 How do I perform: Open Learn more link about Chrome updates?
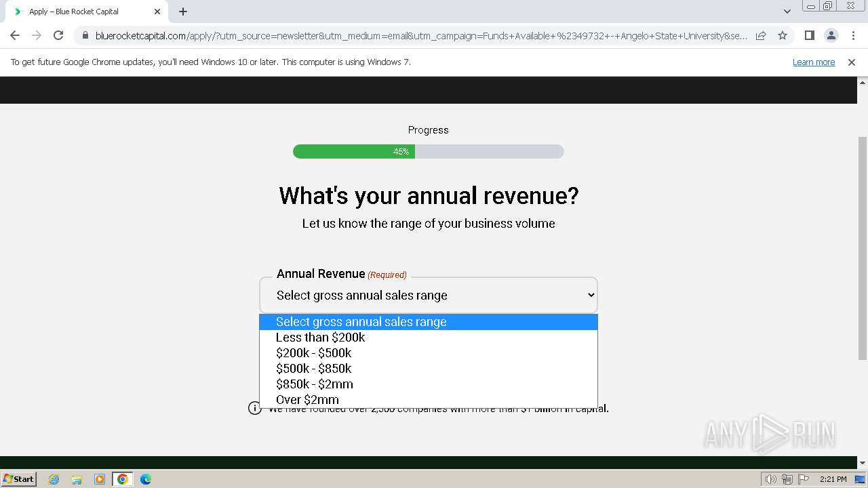coord(814,62)
